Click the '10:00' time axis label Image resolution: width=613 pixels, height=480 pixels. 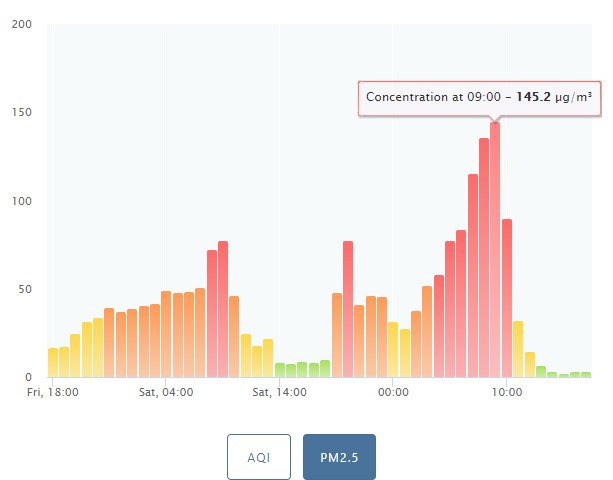(507, 391)
